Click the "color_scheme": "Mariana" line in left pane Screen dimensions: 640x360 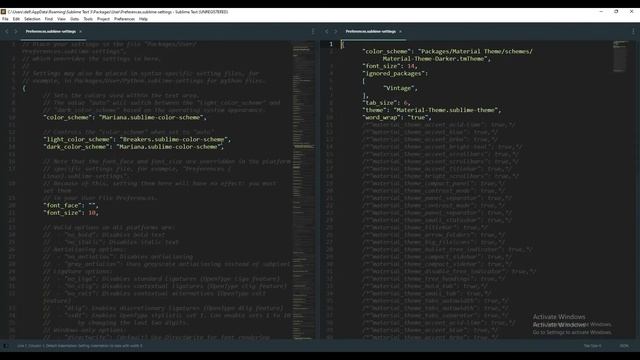coord(125,118)
